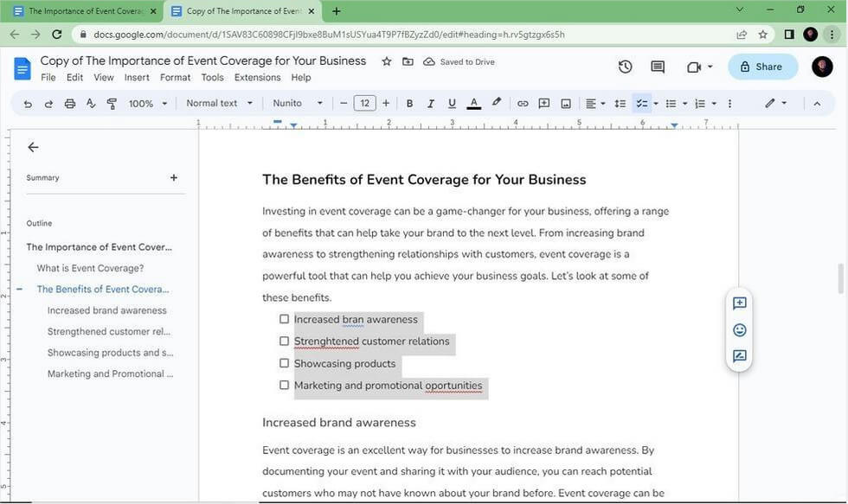848x504 pixels.
Task: Check the Strenghtened customer relations box
Action: click(x=284, y=341)
